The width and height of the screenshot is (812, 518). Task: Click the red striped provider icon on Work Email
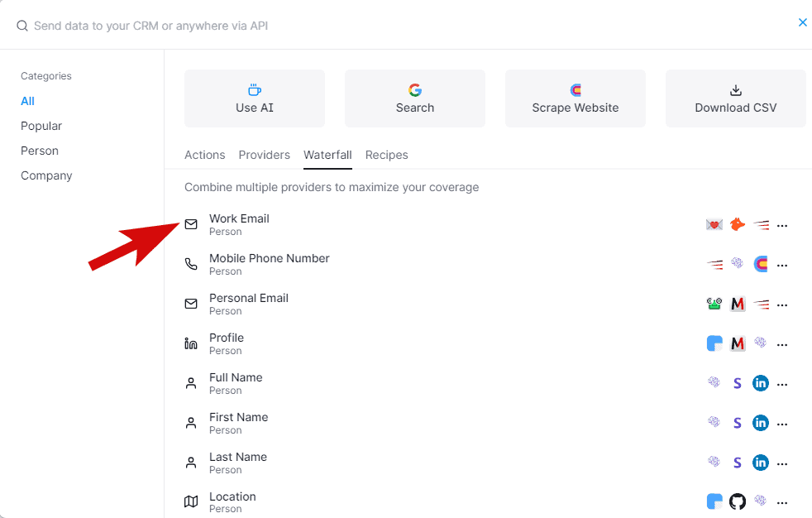(761, 225)
